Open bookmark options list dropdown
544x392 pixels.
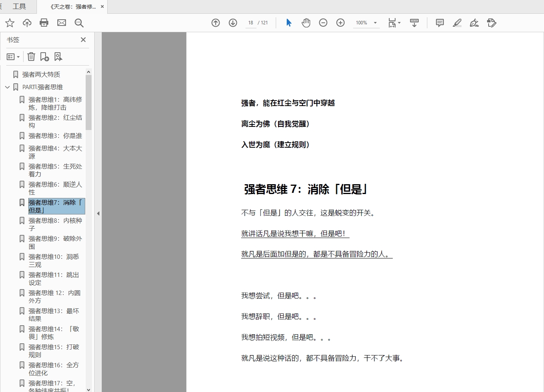13,57
